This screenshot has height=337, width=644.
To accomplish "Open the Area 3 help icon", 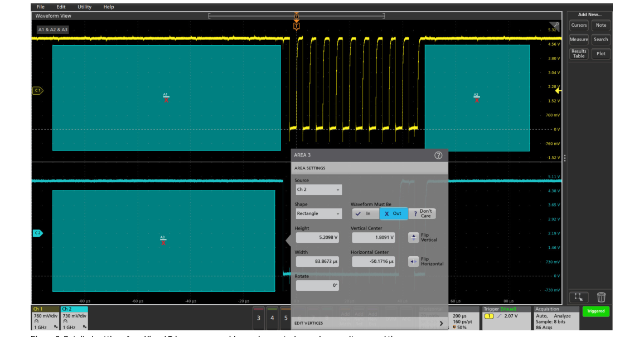I will (x=438, y=155).
